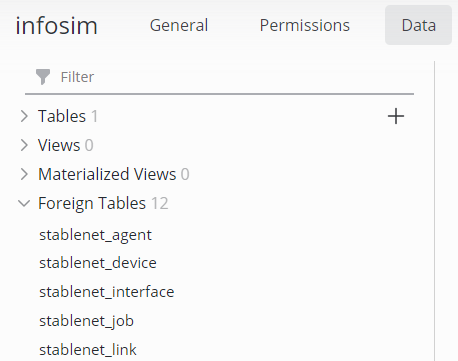Expand the Materialized Views chevron
458x361 pixels.
click(x=24, y=174)
